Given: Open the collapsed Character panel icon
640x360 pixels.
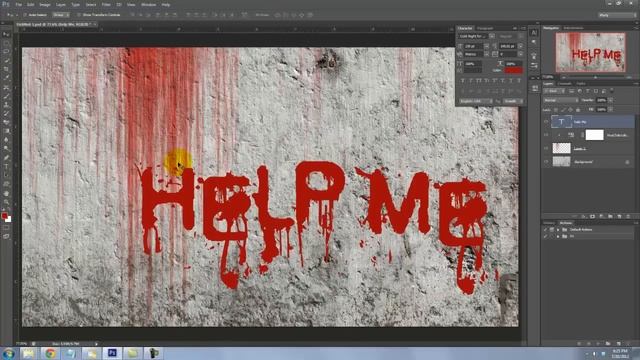Looking at the screenshot, I should point(534,33).
